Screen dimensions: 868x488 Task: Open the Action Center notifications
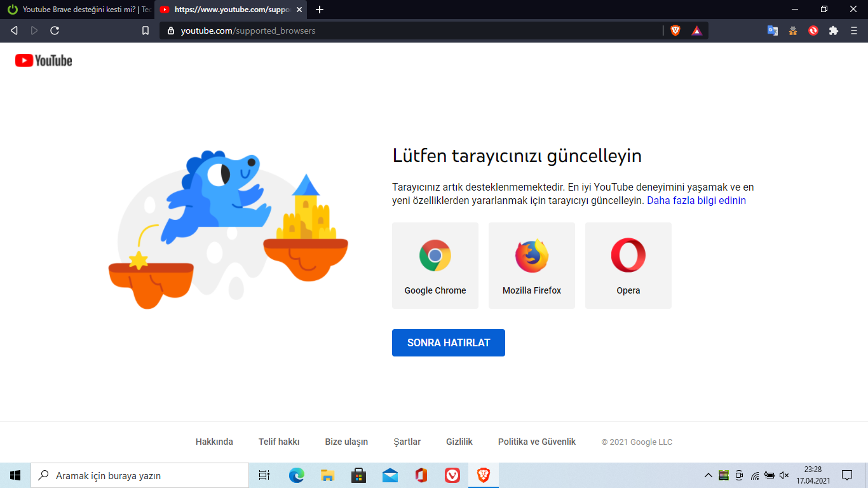coord(847,475)
